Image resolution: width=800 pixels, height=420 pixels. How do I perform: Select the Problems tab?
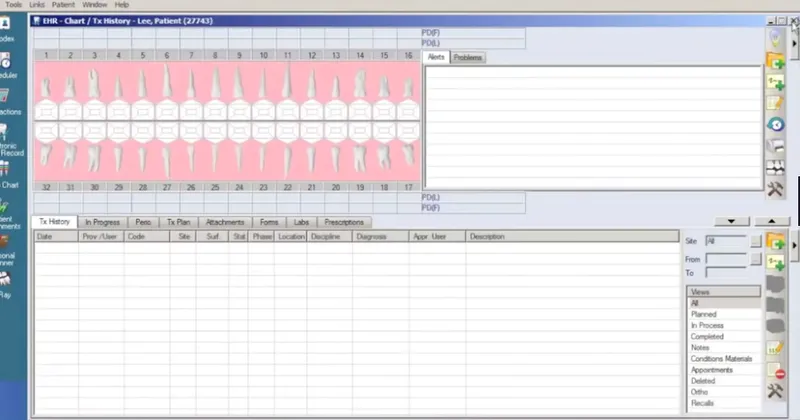pos(468,58)
